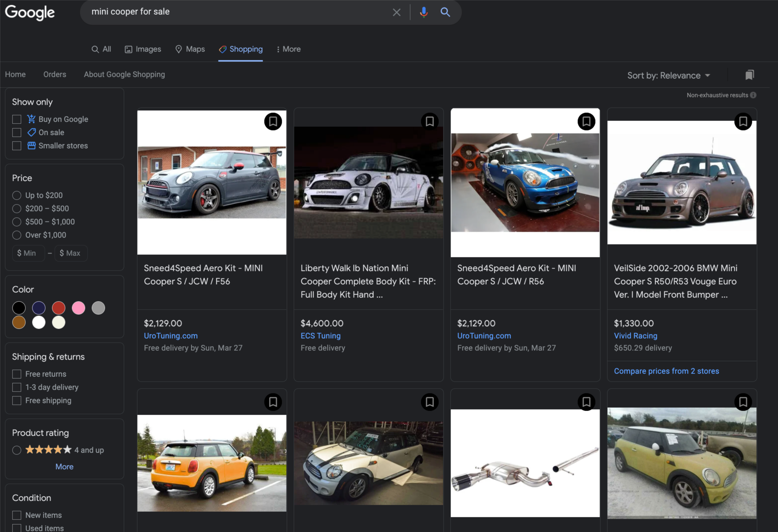Pick the gray color swatch
Image resolution: width=778 pixels, height=532 pixels.
tap(98, 308)
